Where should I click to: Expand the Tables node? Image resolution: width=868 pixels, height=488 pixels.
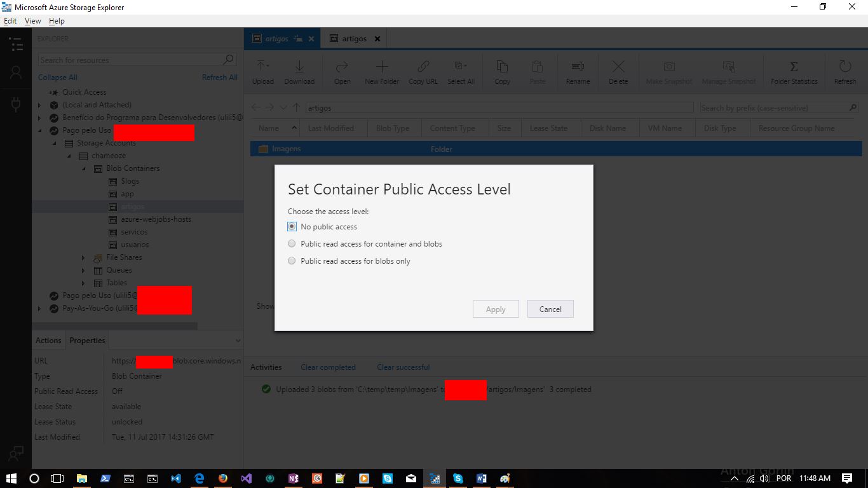click(x=83, y=283)
